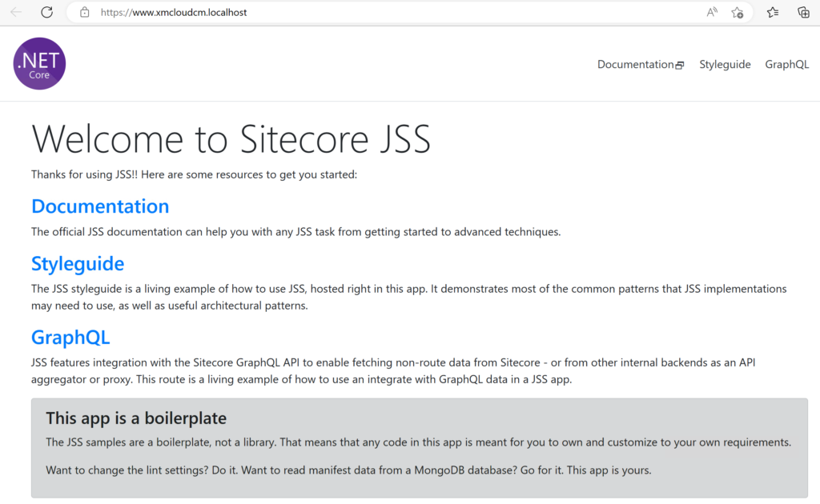Open the Favorites list icon
This screenshot has height=504, width=820.
tap(773, 12)
